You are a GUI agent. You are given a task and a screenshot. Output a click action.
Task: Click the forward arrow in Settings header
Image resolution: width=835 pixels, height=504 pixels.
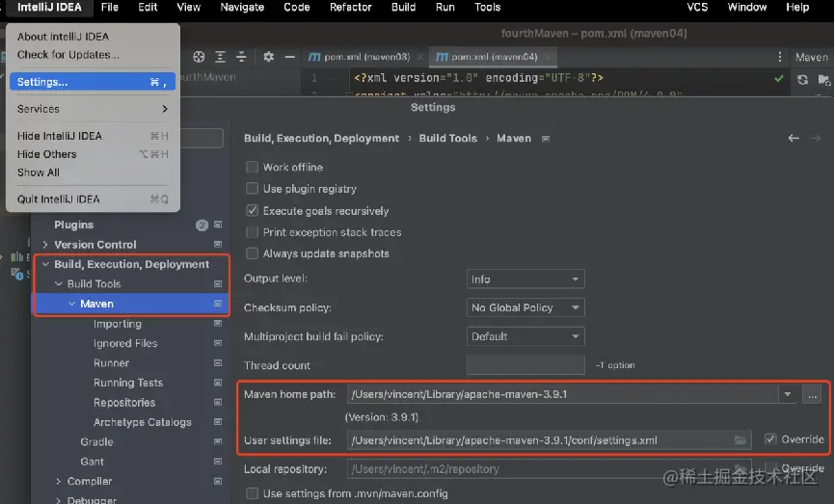point(816,139)
